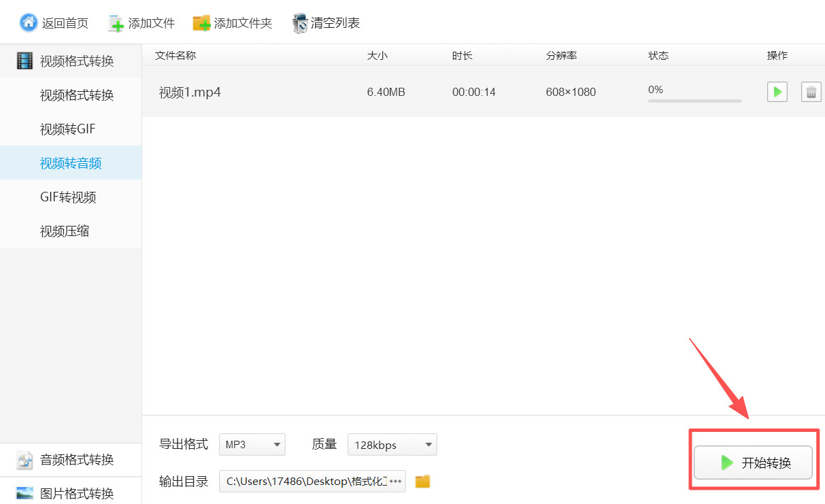
Task: Click the 时长 column header
Action: [462, 56]
